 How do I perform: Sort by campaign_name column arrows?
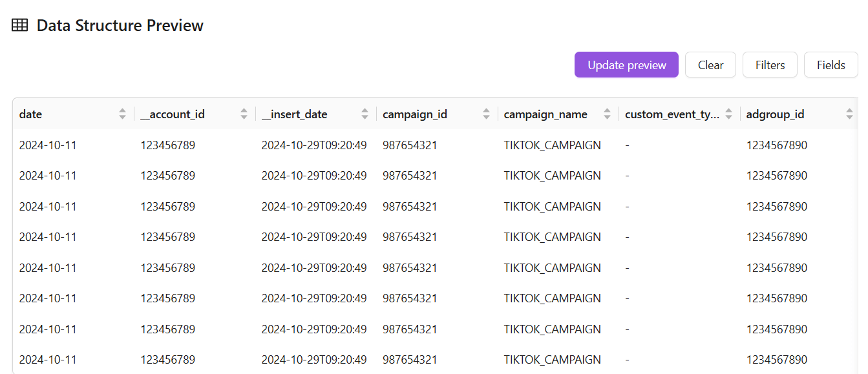click(607, 114)
